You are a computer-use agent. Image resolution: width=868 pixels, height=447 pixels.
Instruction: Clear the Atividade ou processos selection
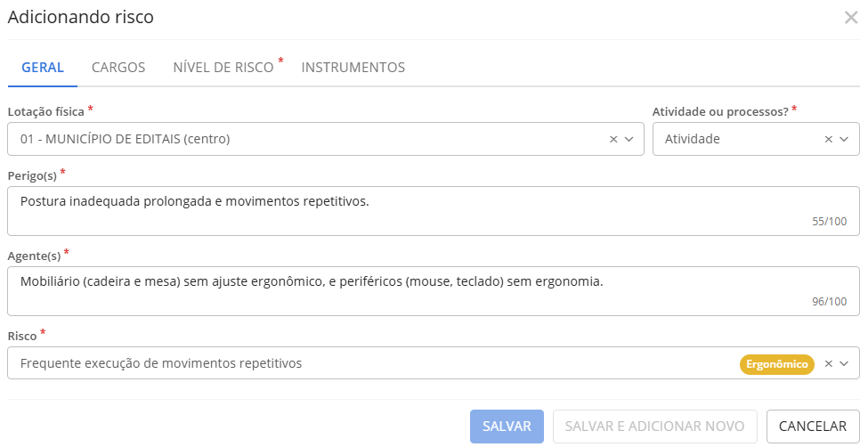[x=829, y=139]
